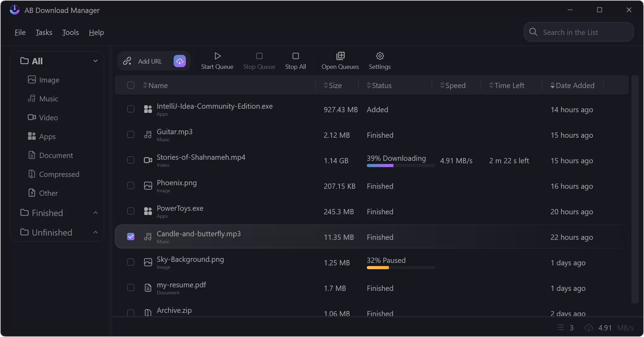Open Settings with the gear icon
Viewport: 644px width, 337px height.
(x=379, y=56)
